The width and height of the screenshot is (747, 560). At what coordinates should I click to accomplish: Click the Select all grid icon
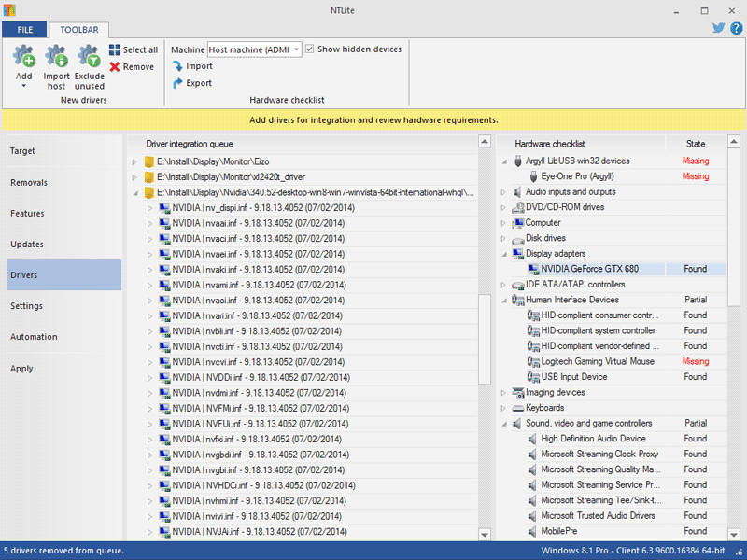tap(115, 50)
